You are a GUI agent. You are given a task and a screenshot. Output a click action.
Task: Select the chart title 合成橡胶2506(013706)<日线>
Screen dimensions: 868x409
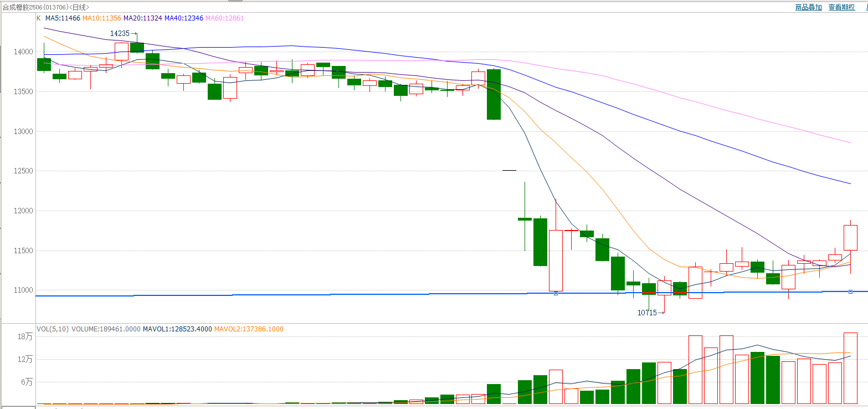45,7
